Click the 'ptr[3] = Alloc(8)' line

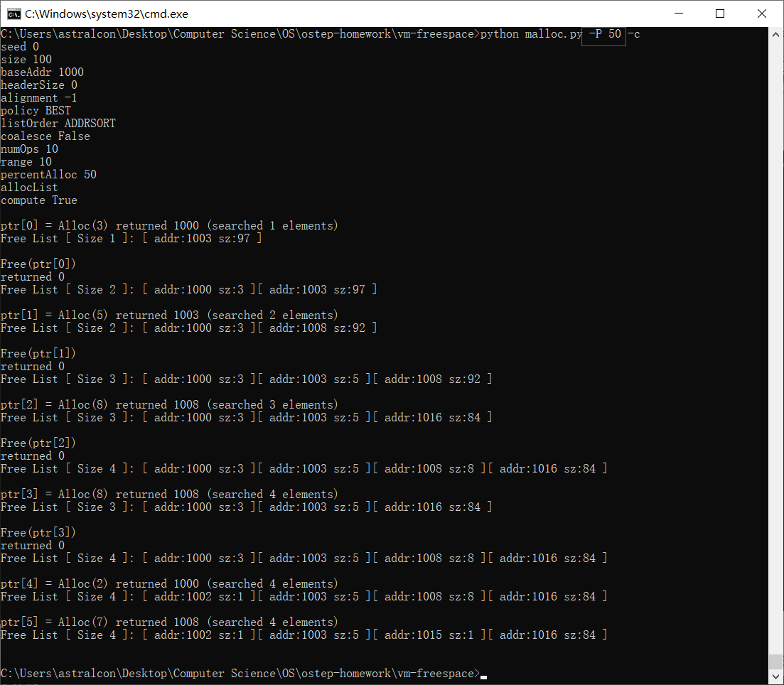point(169,495)
